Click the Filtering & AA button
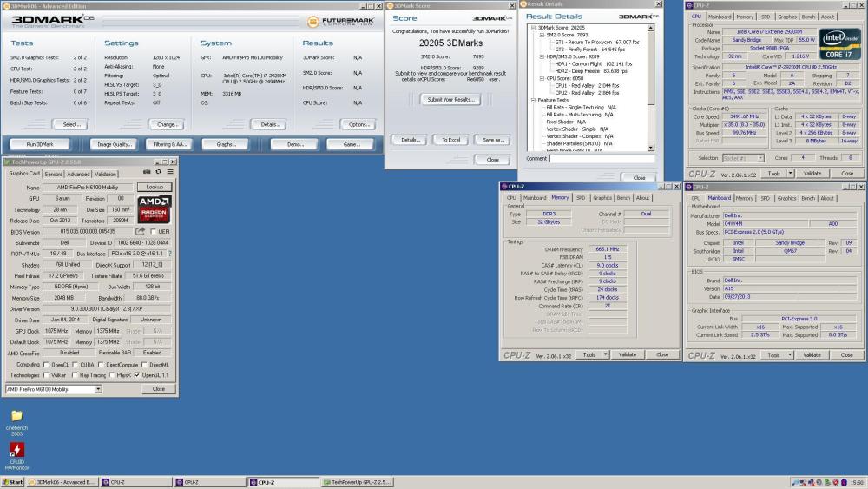The width and height of the screenshot is (868, 489). [x=169, y=144]
